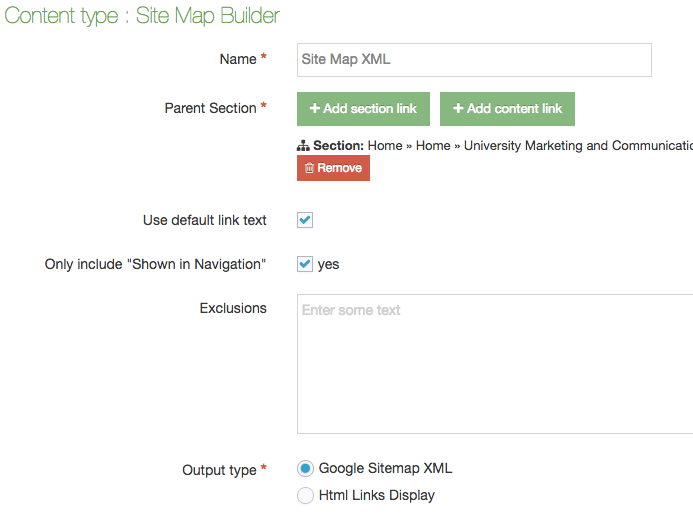Choose the Html Links Display output type
The width and height of the screenshot is (693, 519).
pyautogui.click(x=305, y=495)
